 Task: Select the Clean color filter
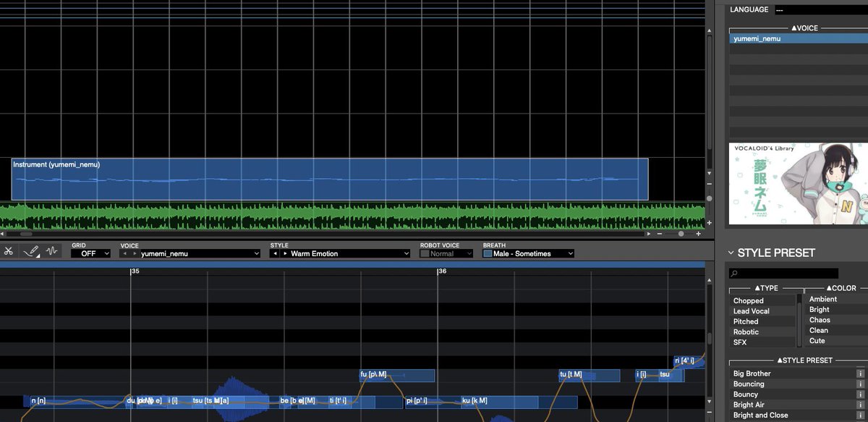836,331
